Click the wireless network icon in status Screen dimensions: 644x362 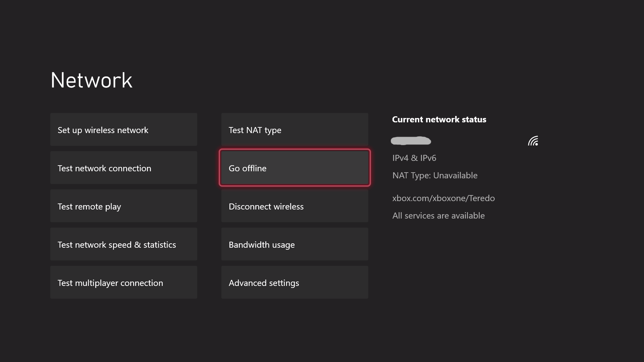coord(533,140)
